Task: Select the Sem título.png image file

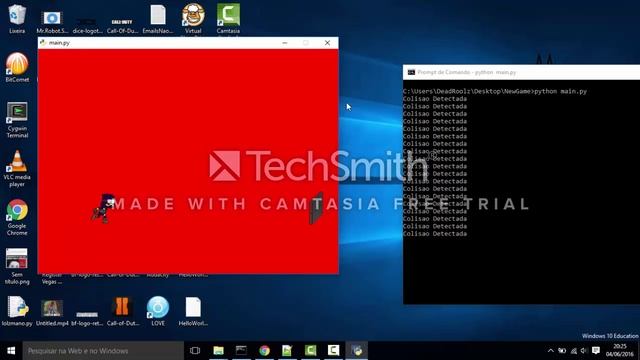Action: (17, 266)
